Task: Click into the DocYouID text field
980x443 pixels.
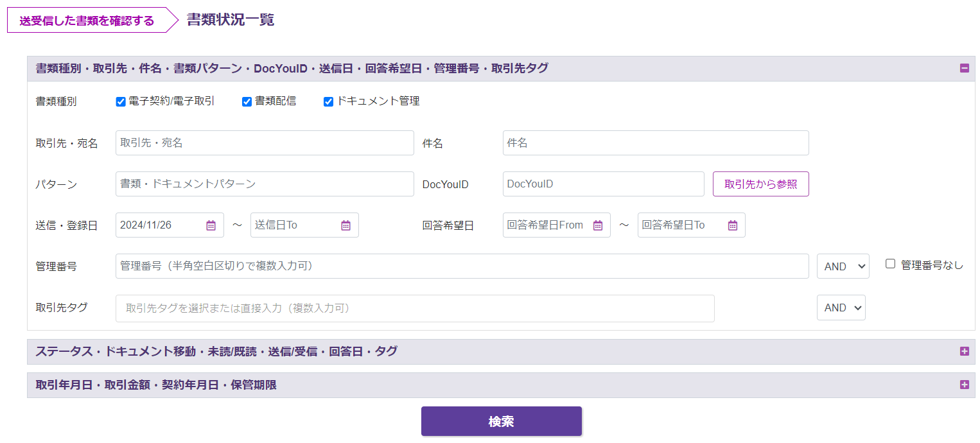Action: click(603, 184)
